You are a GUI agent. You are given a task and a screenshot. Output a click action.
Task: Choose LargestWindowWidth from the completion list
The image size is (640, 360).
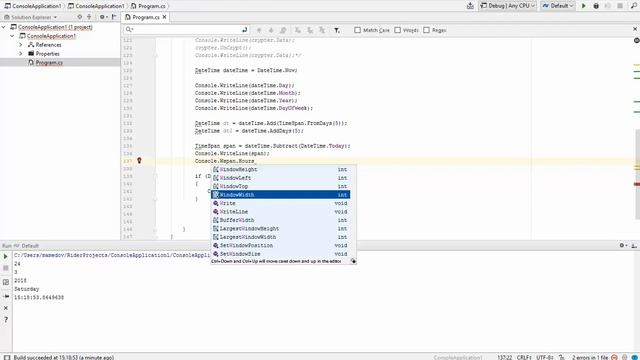coord(280,237)
